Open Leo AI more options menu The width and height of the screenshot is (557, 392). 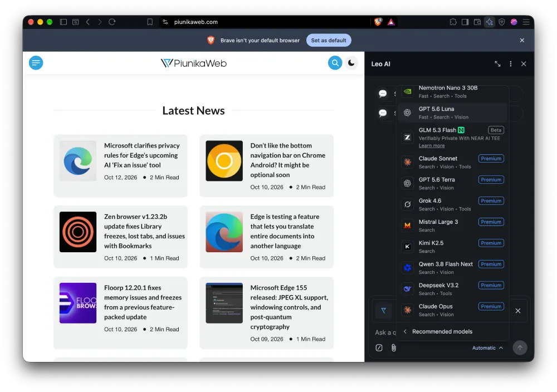click(x=511, y=64)
